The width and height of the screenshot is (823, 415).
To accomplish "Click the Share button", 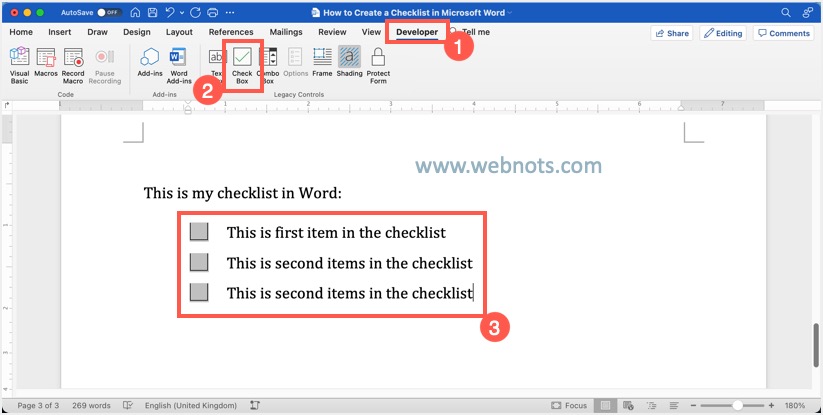I will coord(672,33).
